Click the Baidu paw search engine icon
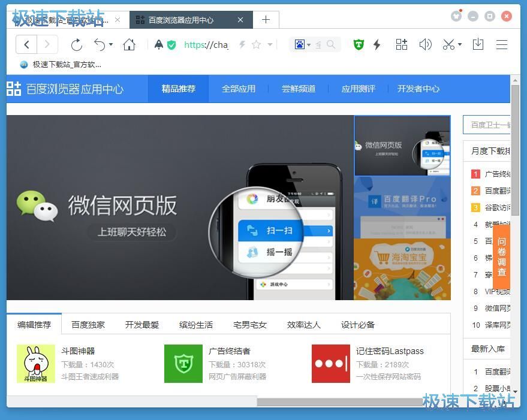This screenshot has width=527, height=420. click(299, 44)
